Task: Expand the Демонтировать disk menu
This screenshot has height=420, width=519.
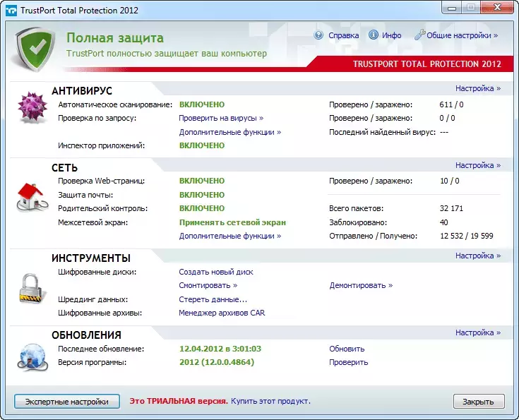Action: [x=361, y=285]
